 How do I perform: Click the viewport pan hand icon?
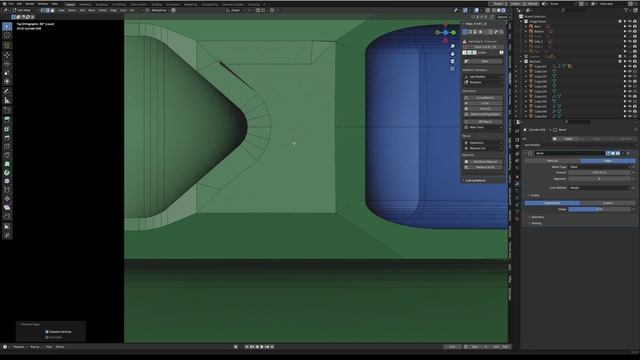[x=452, y=53]
